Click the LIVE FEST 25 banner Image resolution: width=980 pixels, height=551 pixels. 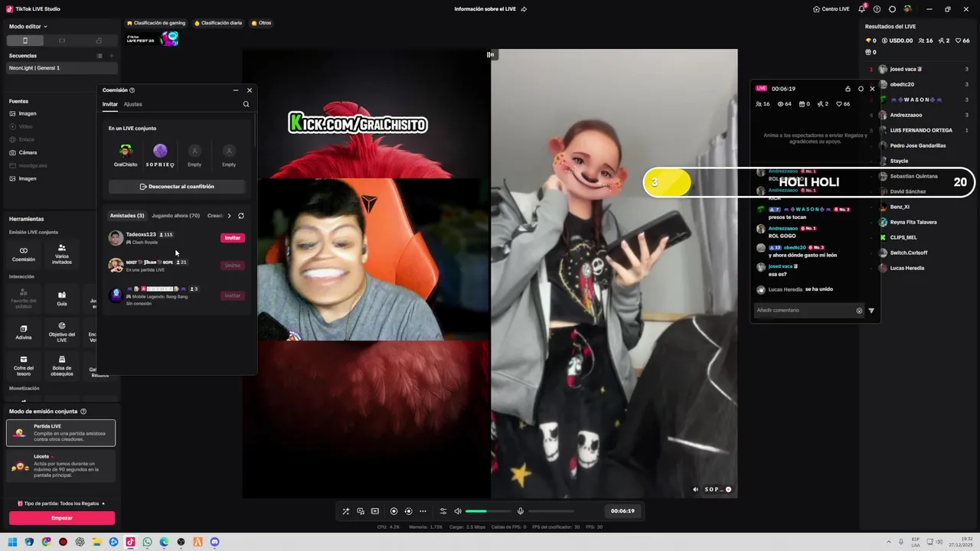coord(152,38)
